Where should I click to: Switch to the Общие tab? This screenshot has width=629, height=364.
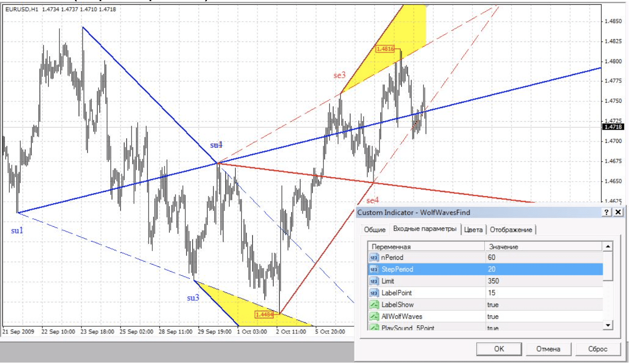pos(374,230)
